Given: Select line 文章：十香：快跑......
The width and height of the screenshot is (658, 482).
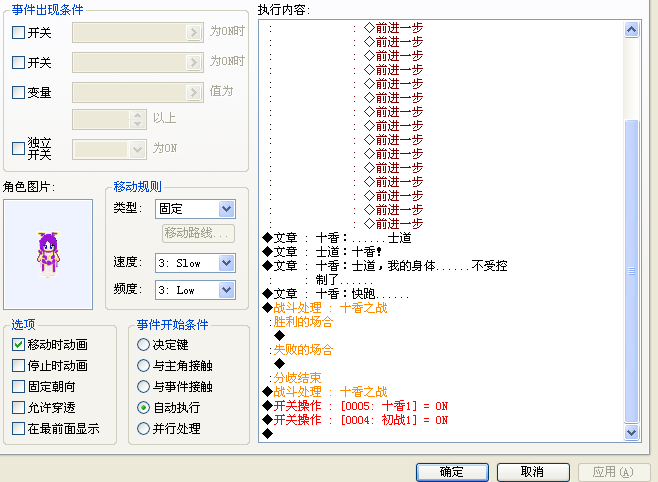Looking at the screenshot, I should (336, 294).
